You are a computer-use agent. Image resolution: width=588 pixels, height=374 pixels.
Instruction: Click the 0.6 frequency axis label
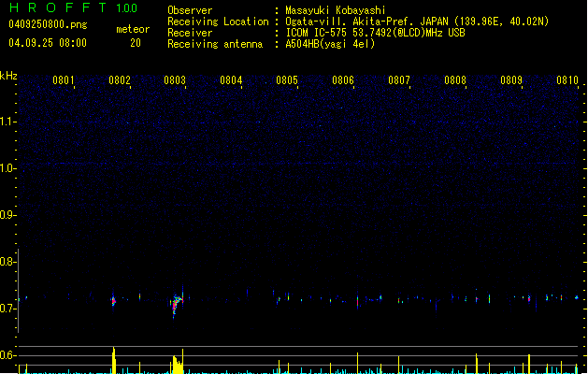pos(7,355)
